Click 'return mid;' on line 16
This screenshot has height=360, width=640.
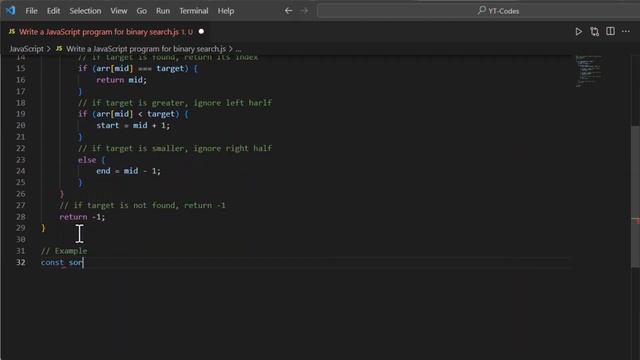click(x=121, y=80)
